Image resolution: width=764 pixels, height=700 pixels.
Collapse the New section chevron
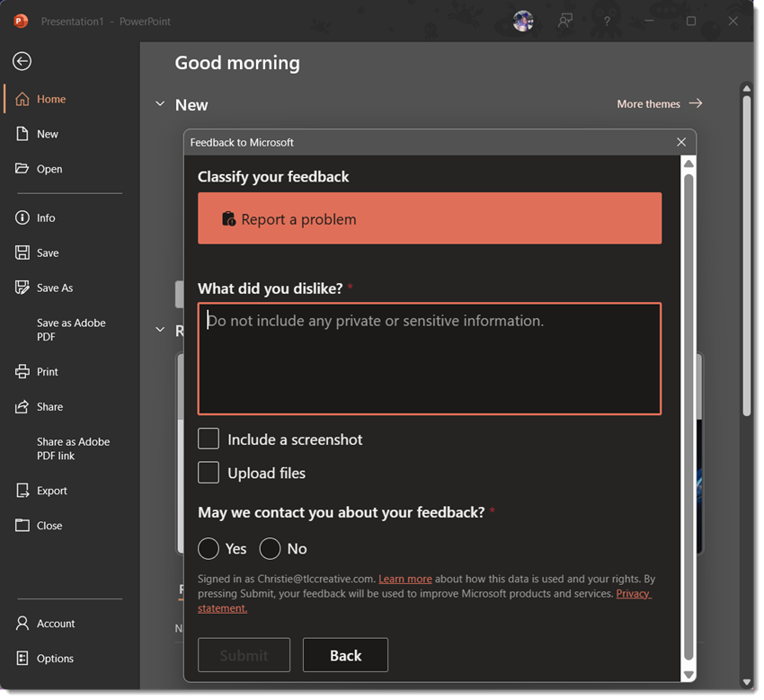pos(160,105)
